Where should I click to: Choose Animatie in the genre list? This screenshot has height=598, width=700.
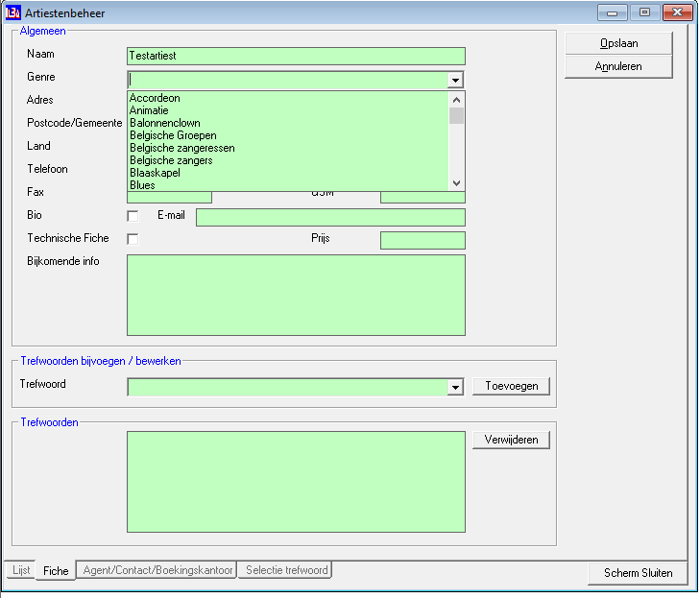coord(288,110)
